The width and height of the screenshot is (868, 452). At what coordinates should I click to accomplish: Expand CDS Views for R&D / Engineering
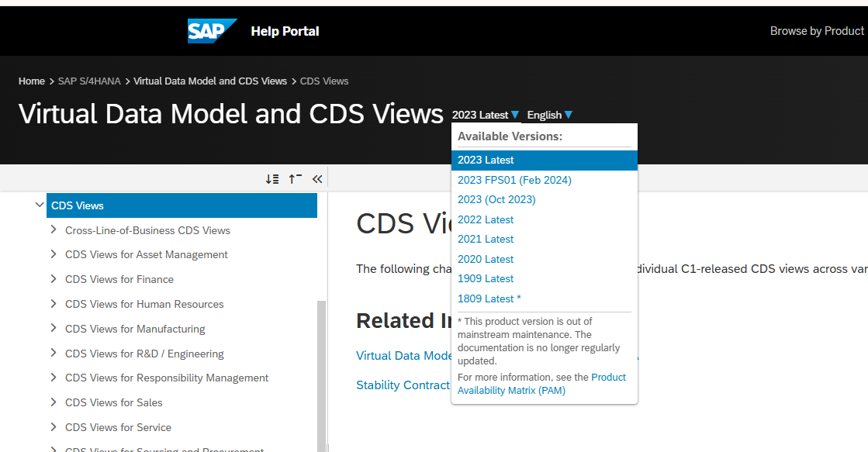point(54,353)
